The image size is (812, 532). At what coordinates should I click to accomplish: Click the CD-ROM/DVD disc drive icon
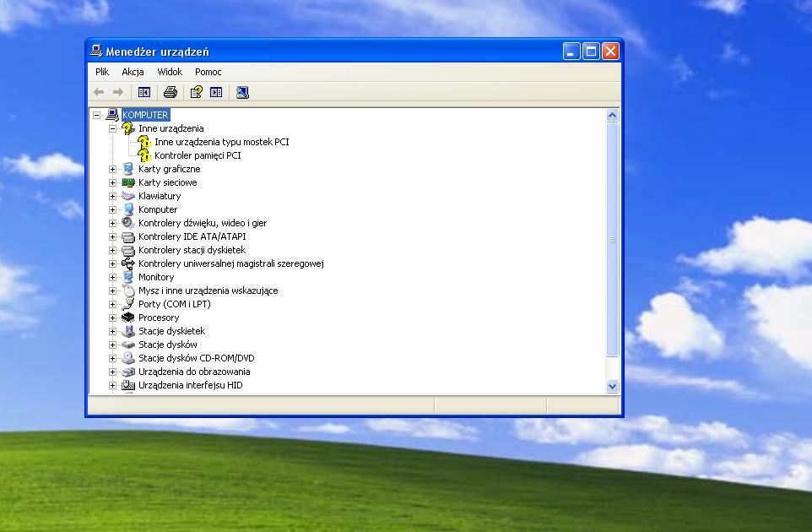(128, 358)
